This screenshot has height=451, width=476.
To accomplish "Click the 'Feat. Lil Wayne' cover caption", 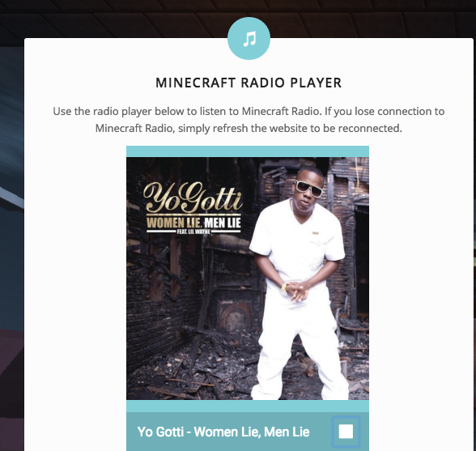I will coord(193,232).
